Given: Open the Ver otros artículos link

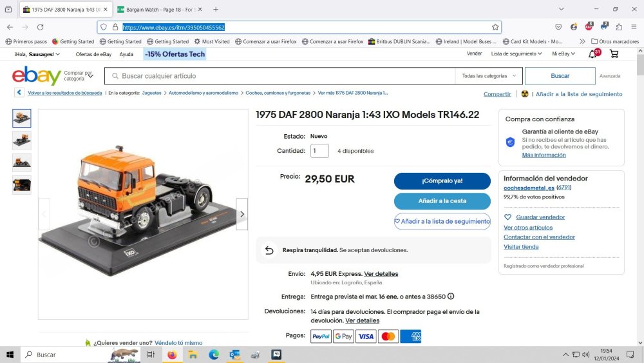Looking at the screenshot, I should coord(528,228).
